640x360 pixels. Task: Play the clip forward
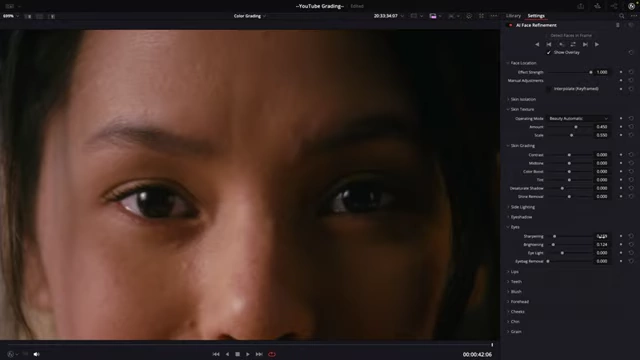(x=248, y=354)
